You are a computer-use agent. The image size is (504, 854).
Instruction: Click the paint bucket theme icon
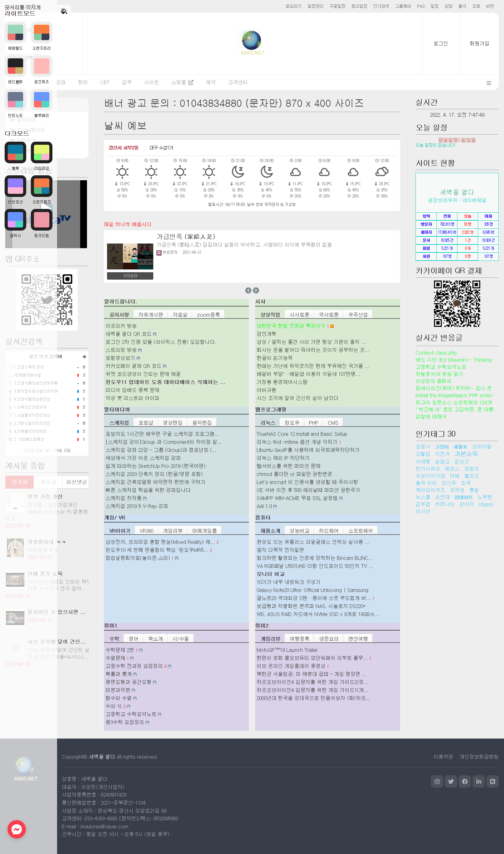click(x=64, y=11)
